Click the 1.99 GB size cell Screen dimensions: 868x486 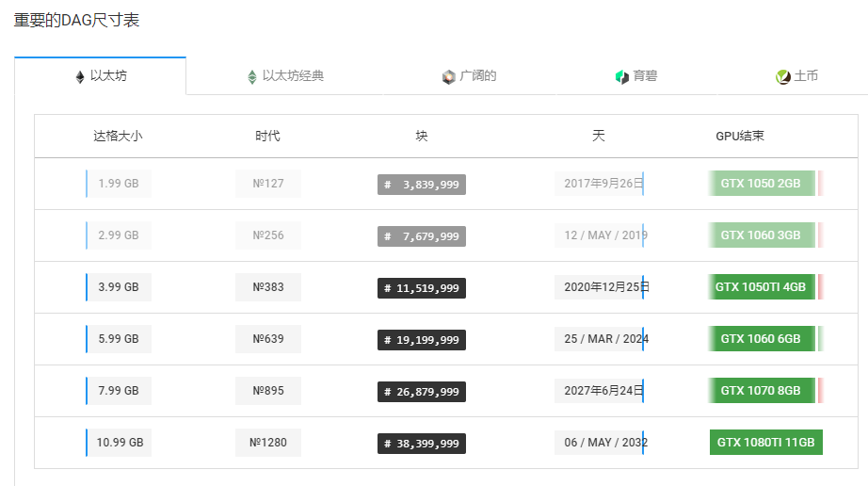click(119, 184)
